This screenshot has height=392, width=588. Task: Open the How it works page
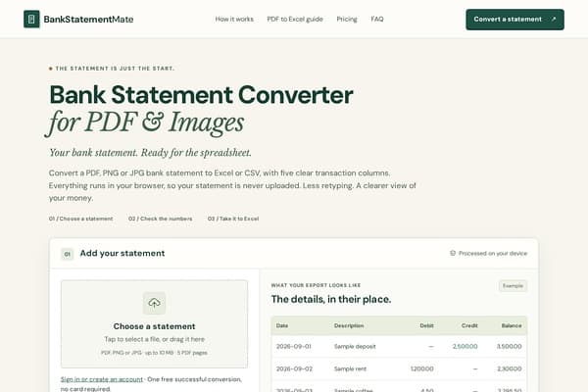pos(234,20)
